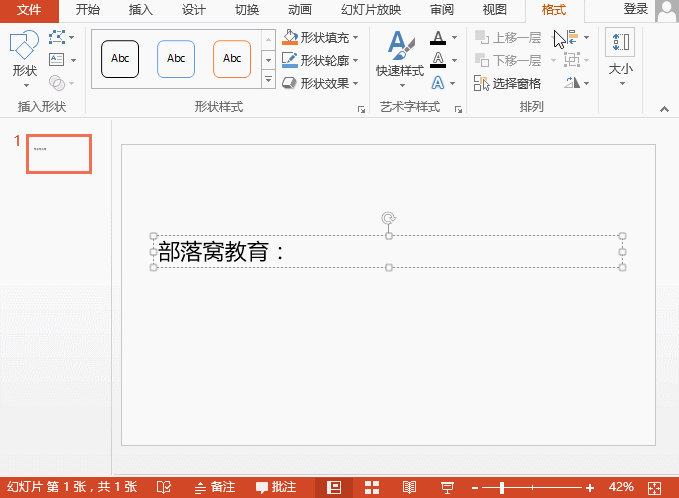This screenshot has height=498, width=679.
Task: Start slideshow from the status bar icon
Action: (446, 487)
